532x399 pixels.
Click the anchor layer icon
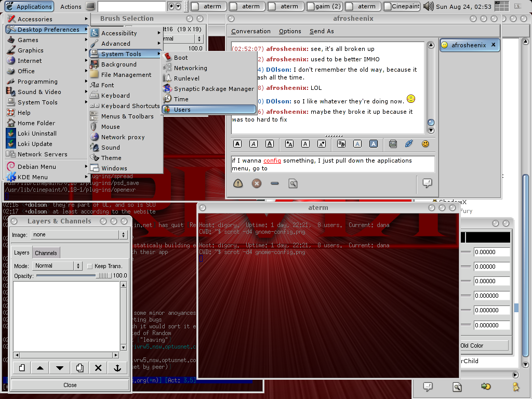[x=117, y=368]
